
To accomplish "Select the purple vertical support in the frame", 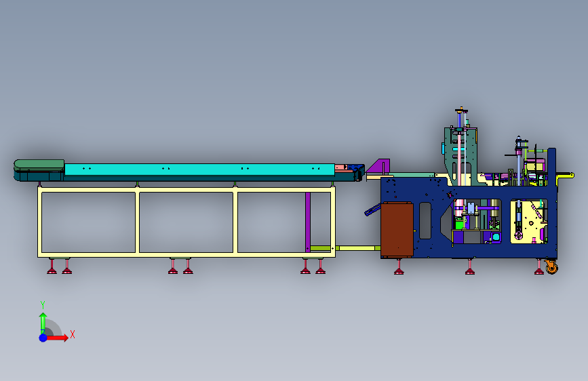I will pos(308,222).
